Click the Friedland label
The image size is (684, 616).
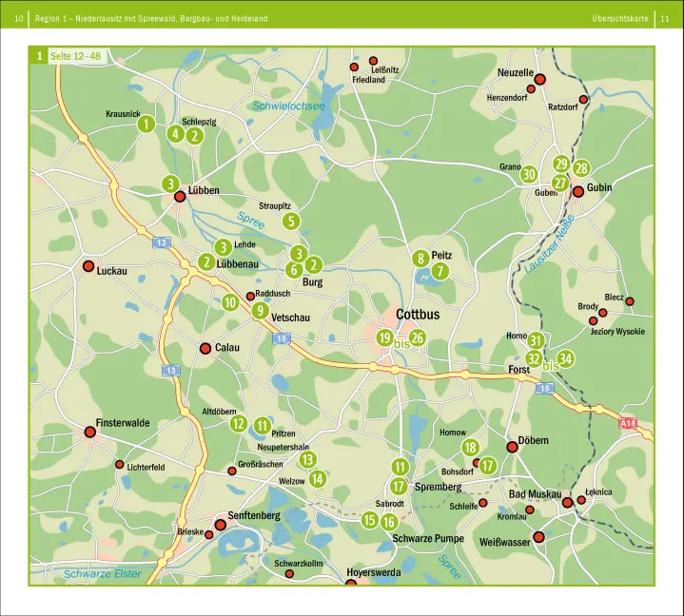coord(368,80)
